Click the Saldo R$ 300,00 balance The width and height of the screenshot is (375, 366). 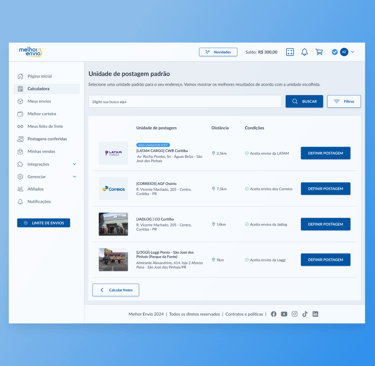pyautogui.click(x=261, y=52)
